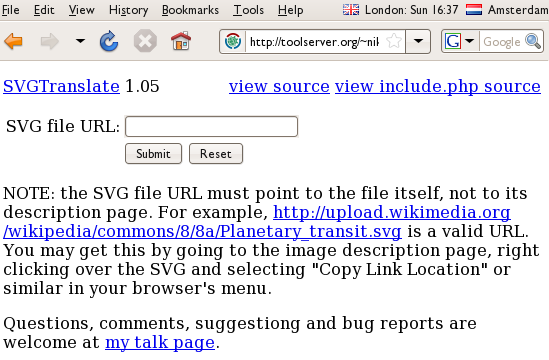Click the Reset button
Image resolution: width=549 pixels, height=360 pixels.
click(x=216, y=153)
